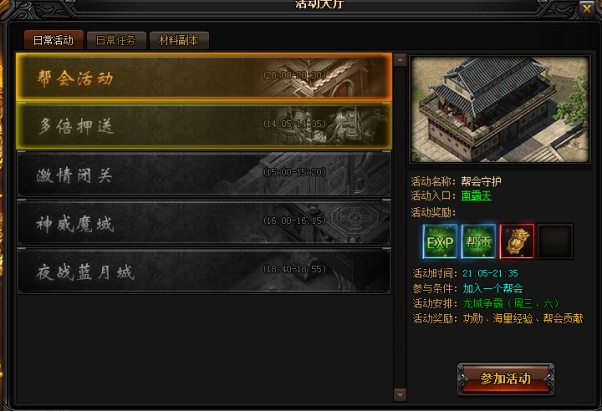Click the scroll up arrow of activity list
The image size is (602, 412).
pos(400,60)
